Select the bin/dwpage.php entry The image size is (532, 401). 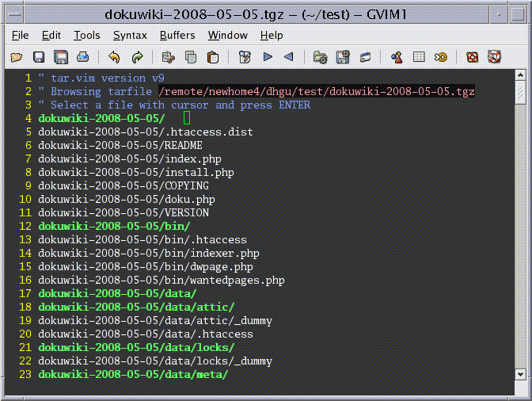point(146,266)
